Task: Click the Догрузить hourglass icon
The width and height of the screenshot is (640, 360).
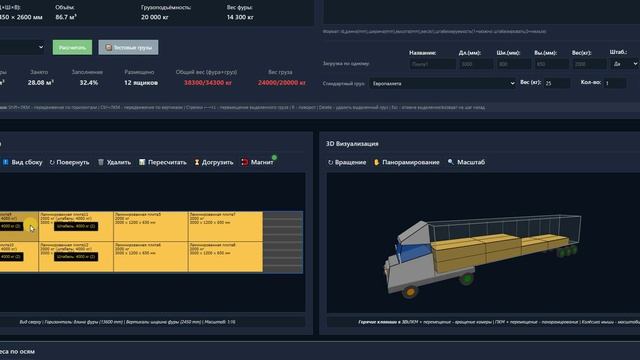Action: click(197, 162)
